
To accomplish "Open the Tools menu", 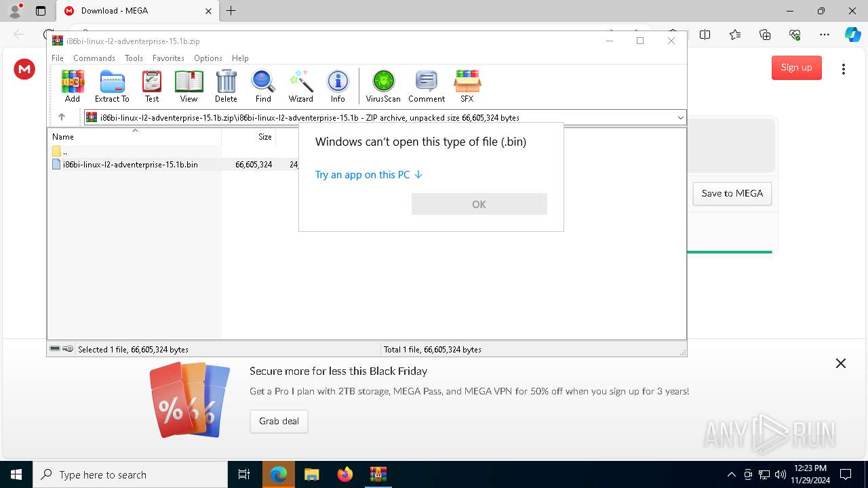I will coord(134,58).
